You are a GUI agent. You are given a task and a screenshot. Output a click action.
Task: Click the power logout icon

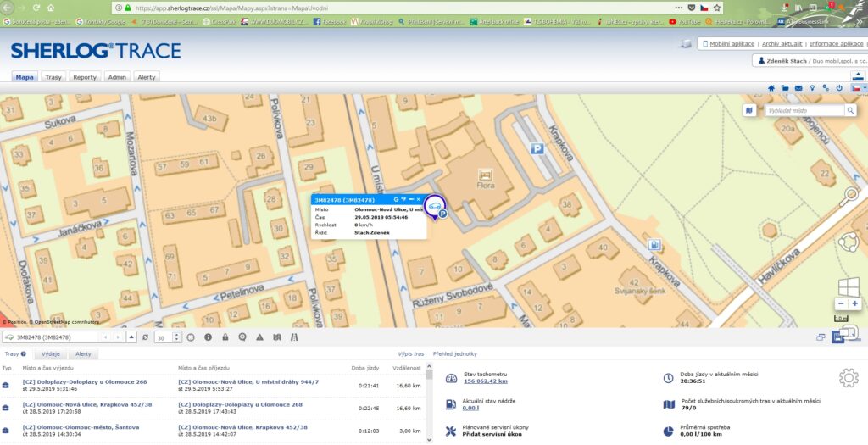tap(839, 87)
